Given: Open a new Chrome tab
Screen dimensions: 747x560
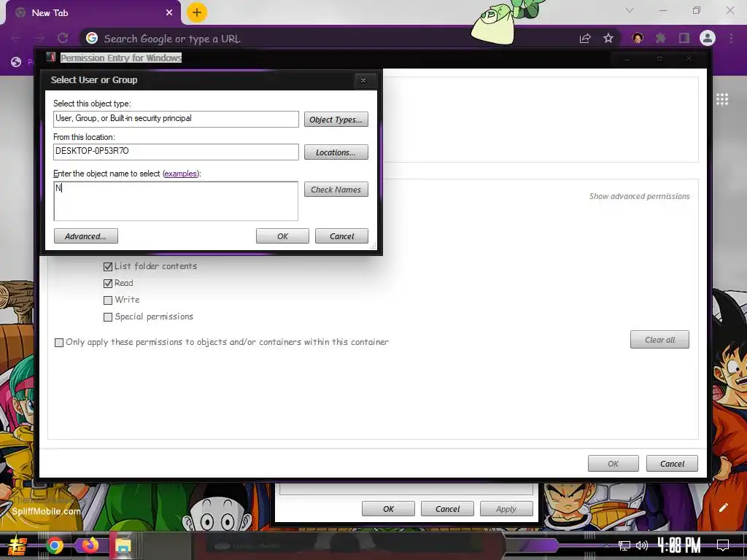Looking at the screenshot, I should coord(197,12).
